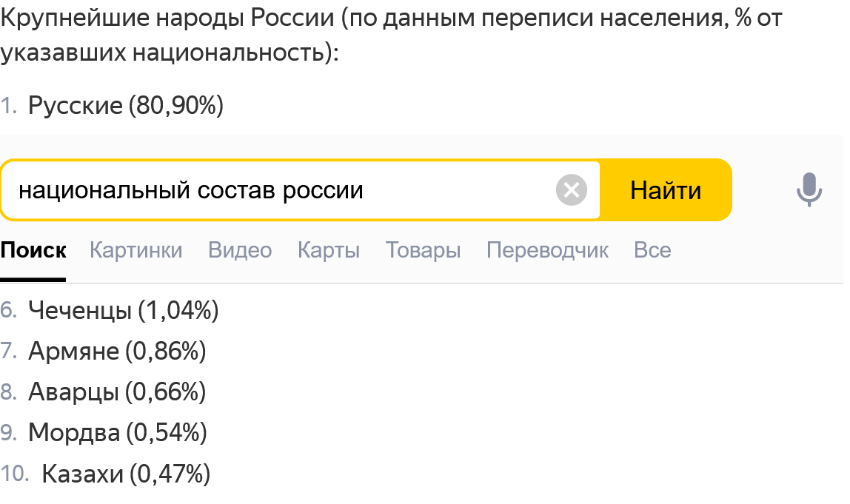
Task: Click the Чеченцы (1,04%) list entry
Action: click(x=123, y=311)
